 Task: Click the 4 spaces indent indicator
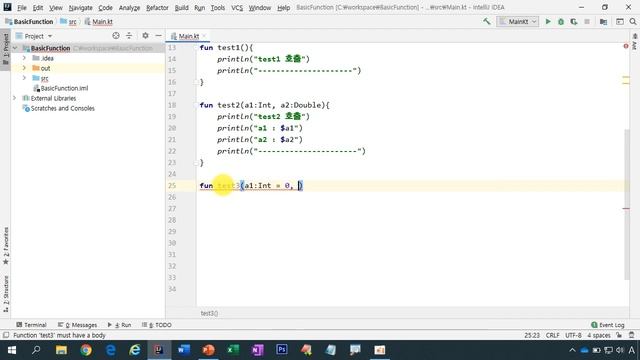[599, 335]
